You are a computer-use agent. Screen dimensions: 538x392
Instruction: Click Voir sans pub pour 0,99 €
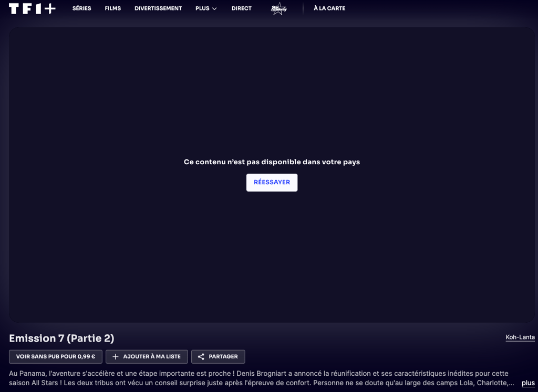point(56,357)
